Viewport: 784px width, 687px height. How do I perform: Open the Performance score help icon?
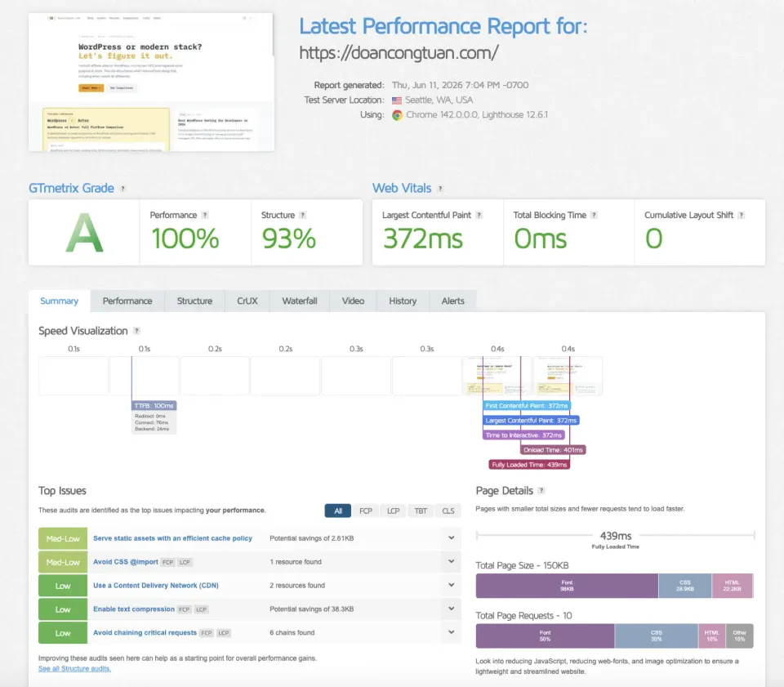click(x=204, y=215)
